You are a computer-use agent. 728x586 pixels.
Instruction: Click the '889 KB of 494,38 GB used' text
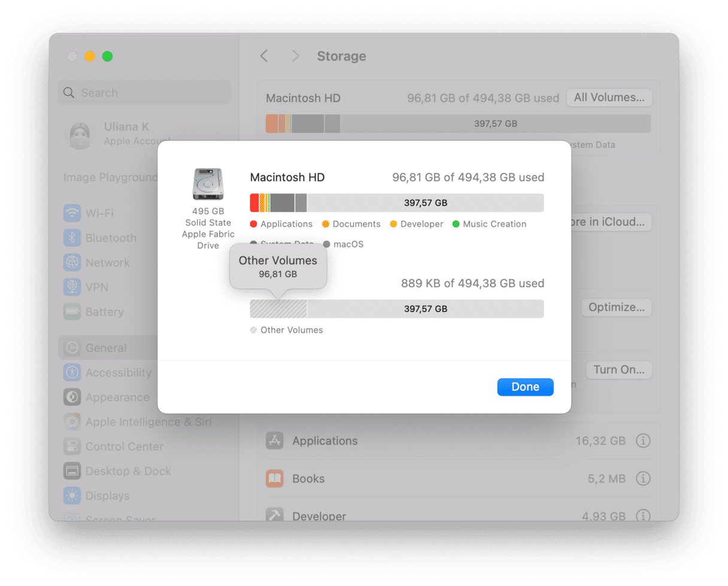click(472, 284)
